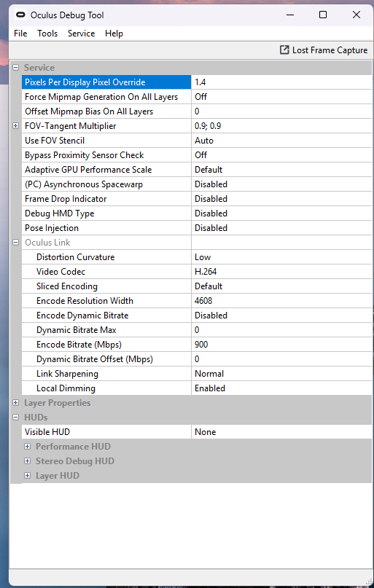Edit Encode Resolution Width value 4608

(x=281, y=301)
